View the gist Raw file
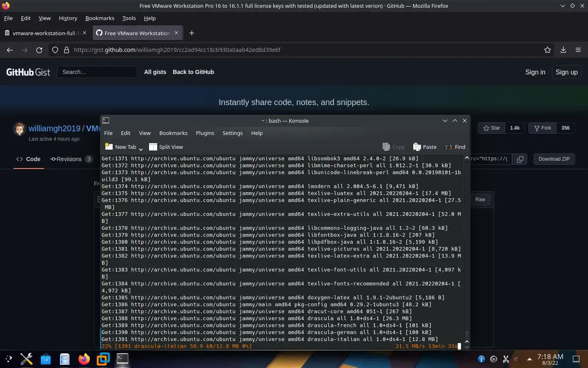The width and height of the screenshot is (588, 368). (480, 200)
